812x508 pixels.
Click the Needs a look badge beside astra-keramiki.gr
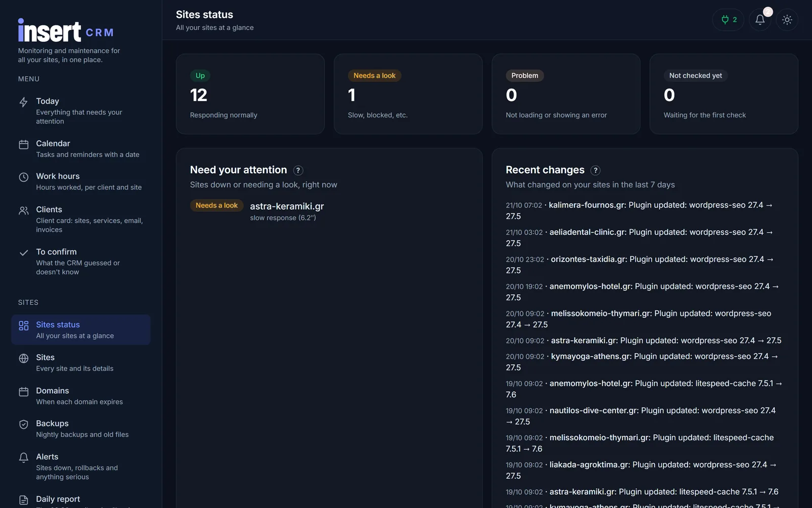tap(217, 205)
